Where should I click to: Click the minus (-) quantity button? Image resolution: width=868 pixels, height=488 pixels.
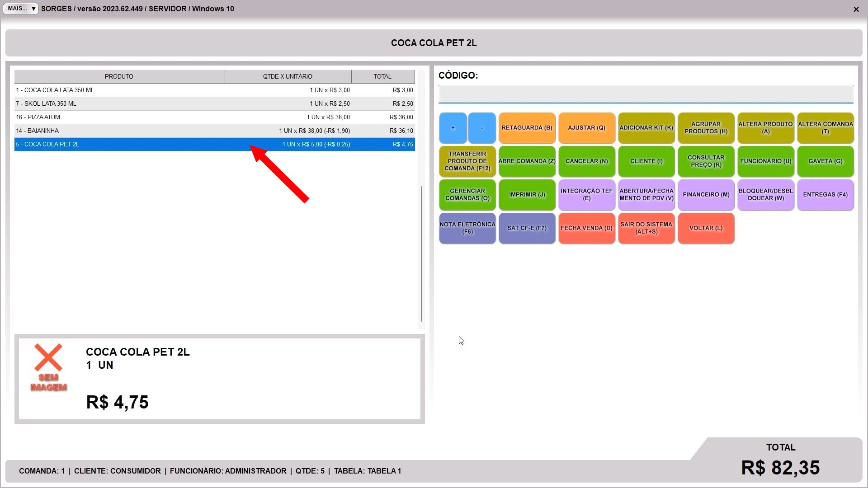(482, 128)
